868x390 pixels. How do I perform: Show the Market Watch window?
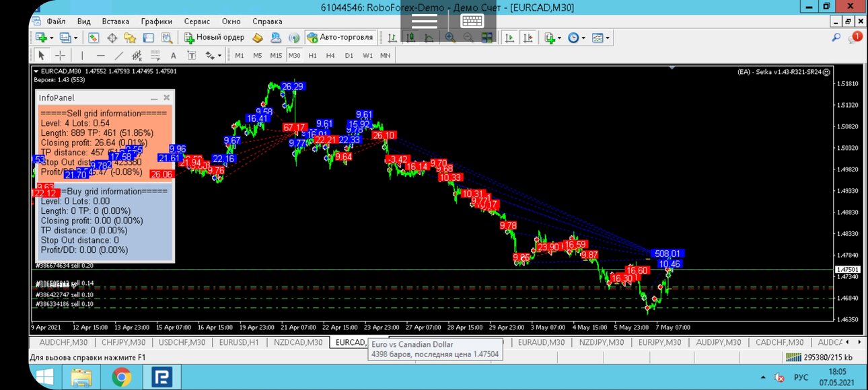click(x=94, y=38)
